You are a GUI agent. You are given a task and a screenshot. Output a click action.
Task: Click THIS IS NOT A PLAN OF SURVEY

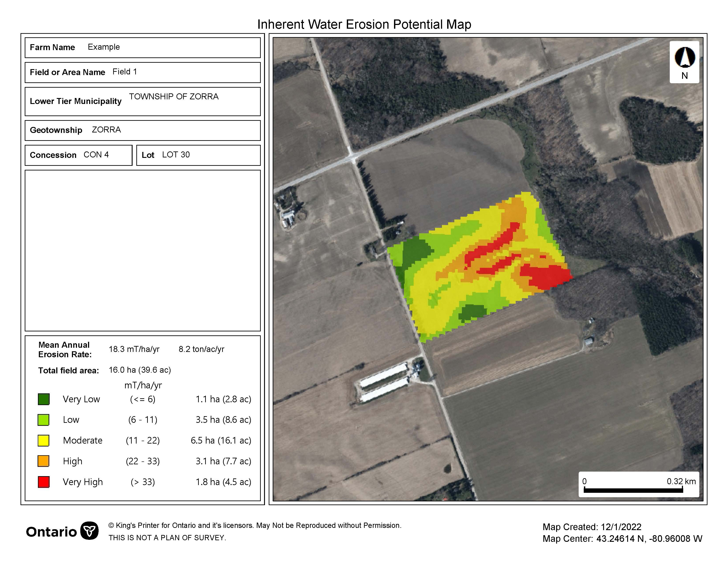(x=167, y=538)
